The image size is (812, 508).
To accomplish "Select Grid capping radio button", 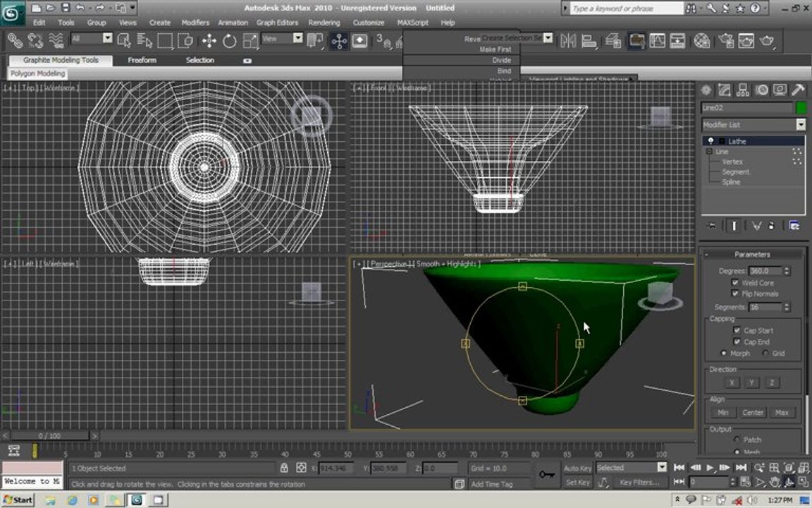I will (x=765, y=353).
